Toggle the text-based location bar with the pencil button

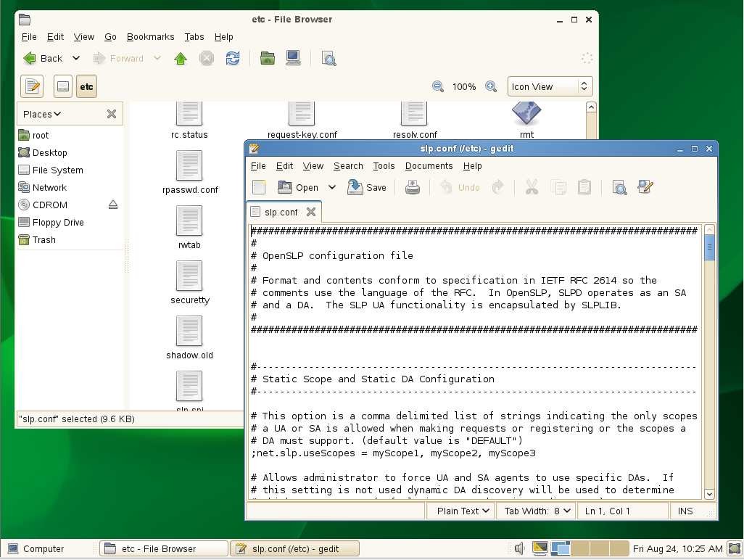pos(32,87)
